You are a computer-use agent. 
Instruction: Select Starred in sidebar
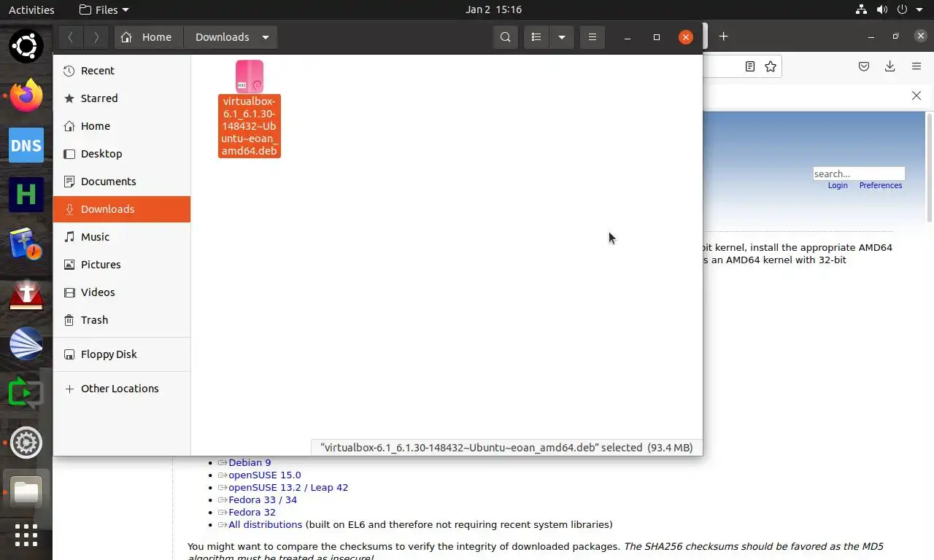tap(122, 98)
